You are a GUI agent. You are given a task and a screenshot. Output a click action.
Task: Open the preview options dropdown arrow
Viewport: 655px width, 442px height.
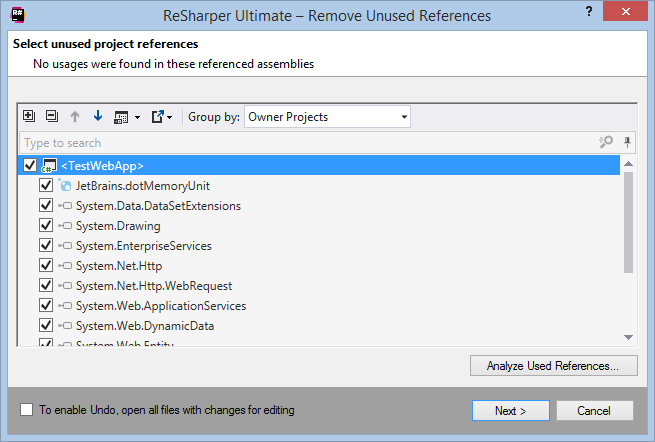(x=137, y=118)
